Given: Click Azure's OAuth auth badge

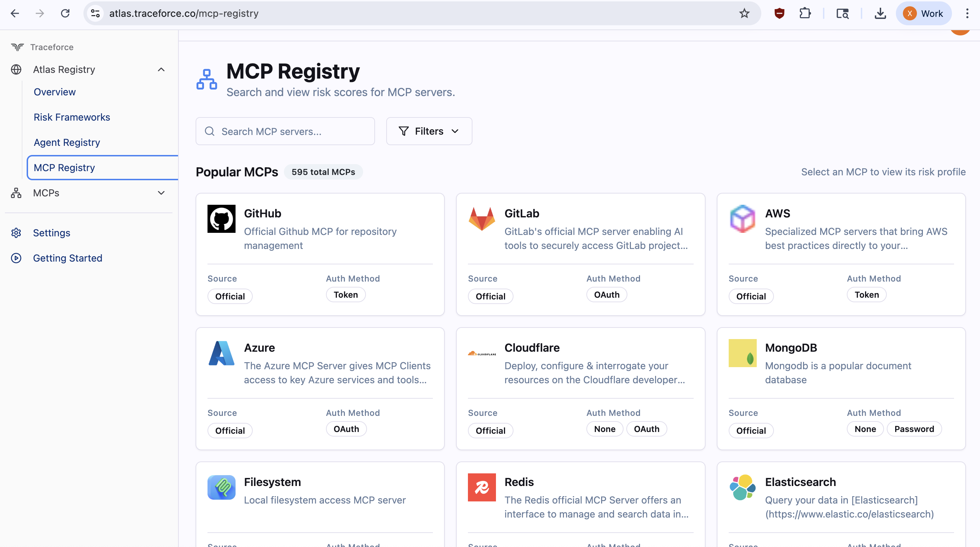Looking at the screenshot, I should click(x=346, y=429).
